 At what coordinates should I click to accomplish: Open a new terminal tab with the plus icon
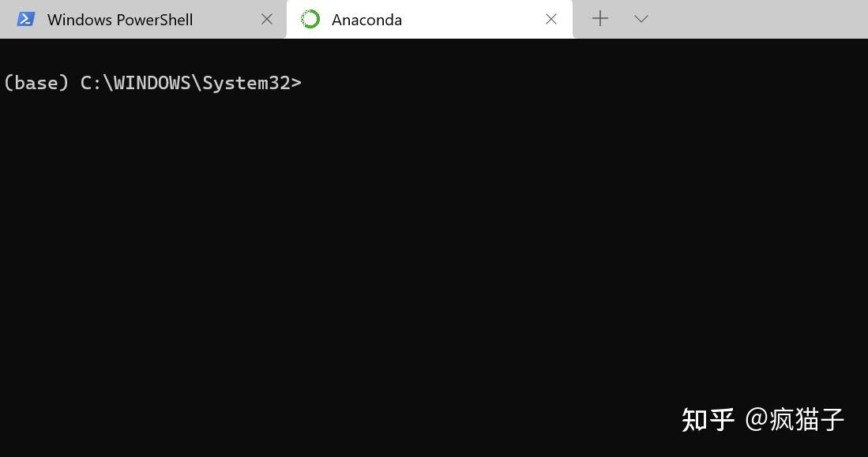(599, 18)
